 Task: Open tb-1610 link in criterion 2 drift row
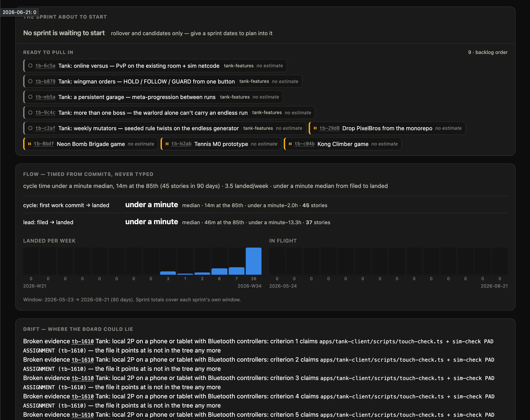pyautogui.click(x=83, y=360)
